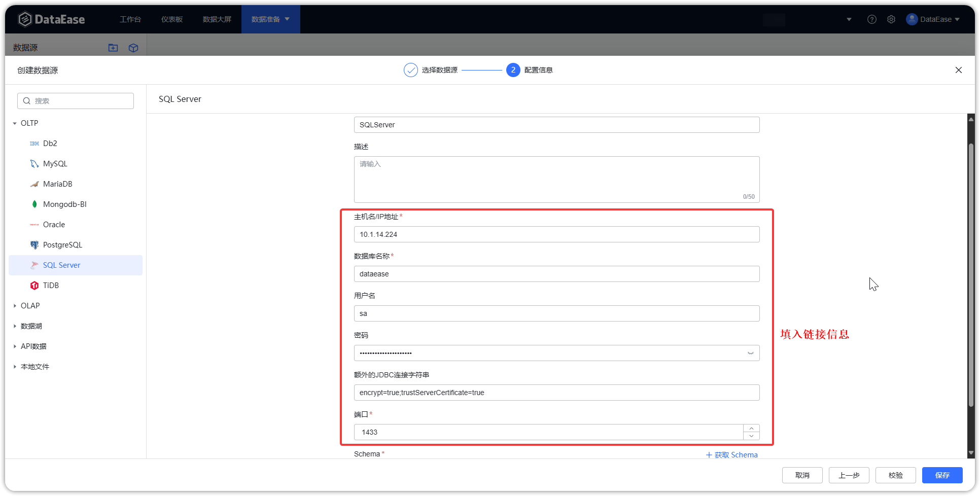Click the cube icon in the 数据源 panel

pos(133,47)
